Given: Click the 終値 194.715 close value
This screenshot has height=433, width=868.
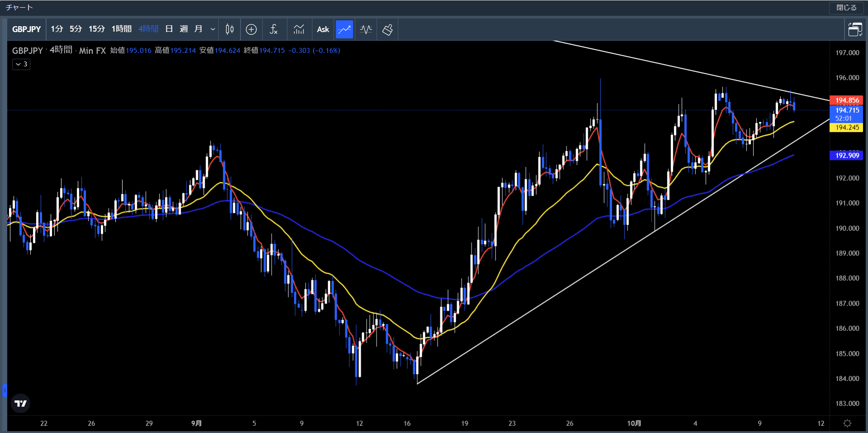Looking at the screenshot, I should (x=264, y=51).
